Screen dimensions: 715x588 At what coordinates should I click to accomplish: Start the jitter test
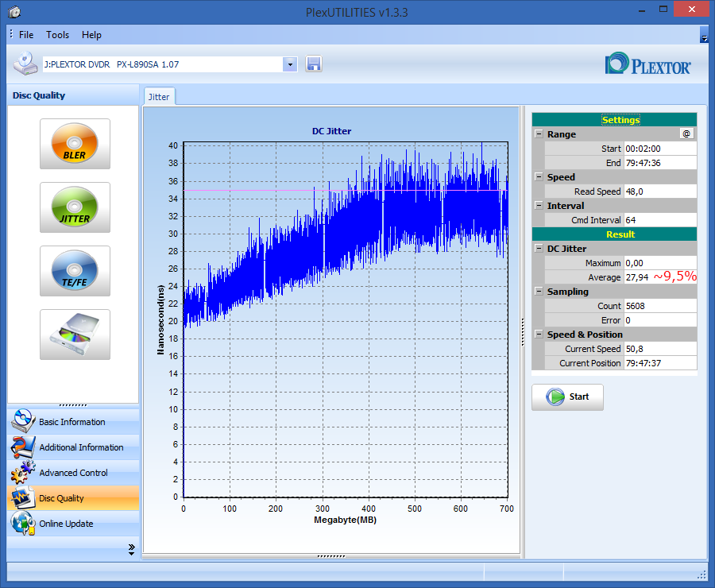pyautogui.click(x=567, y=397)
